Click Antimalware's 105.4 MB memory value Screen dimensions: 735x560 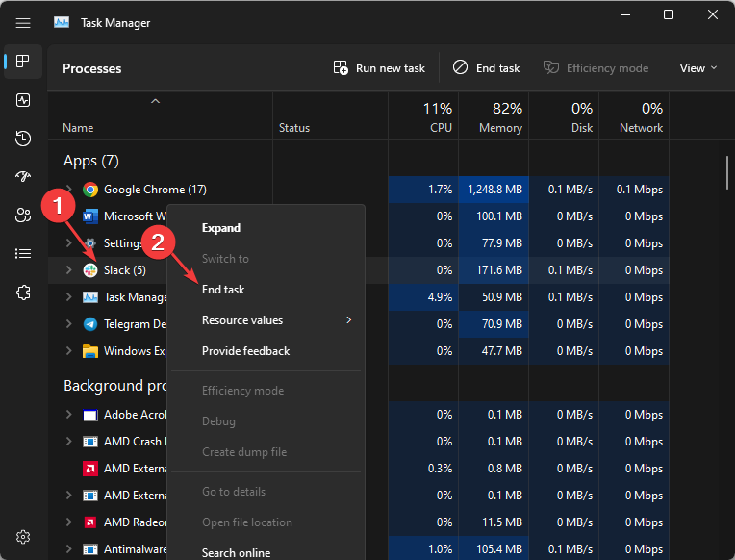pos(494,549)
